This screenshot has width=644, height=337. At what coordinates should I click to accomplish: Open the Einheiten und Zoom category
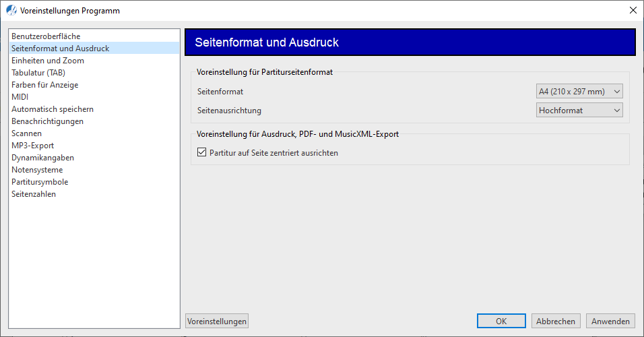coord(48,61)
